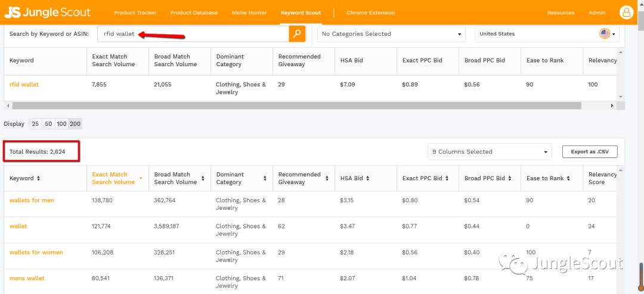This screenshot has width=644, height=294.
Task: Switch to the Product Tracker tab
Action: click(x=134, y=13)
